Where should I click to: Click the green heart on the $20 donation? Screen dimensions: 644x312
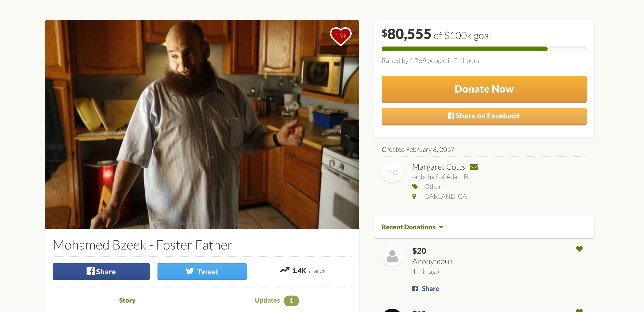click(579, 249)
